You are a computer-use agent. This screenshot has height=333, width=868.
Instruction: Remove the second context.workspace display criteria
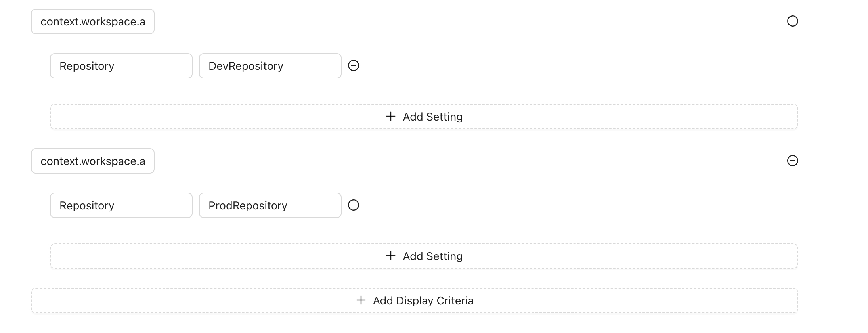tap(792, 161)
